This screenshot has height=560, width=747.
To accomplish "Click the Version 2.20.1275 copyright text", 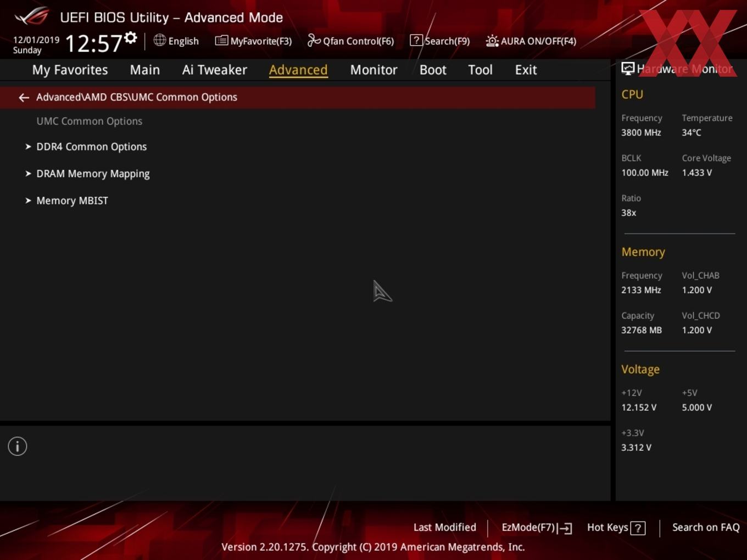I will pos(373,547).
